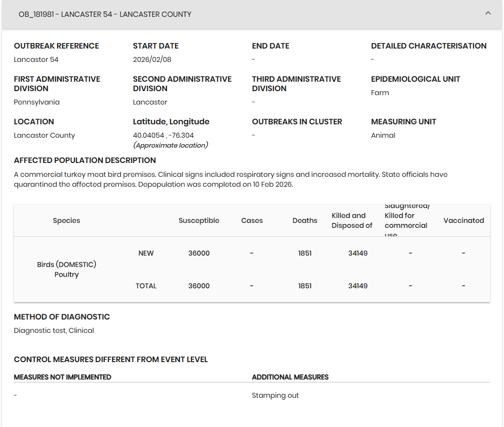Click the OUTBREAKS IN CLUSTER label
This screenshot has width=504, height=427.
[297, 122]
